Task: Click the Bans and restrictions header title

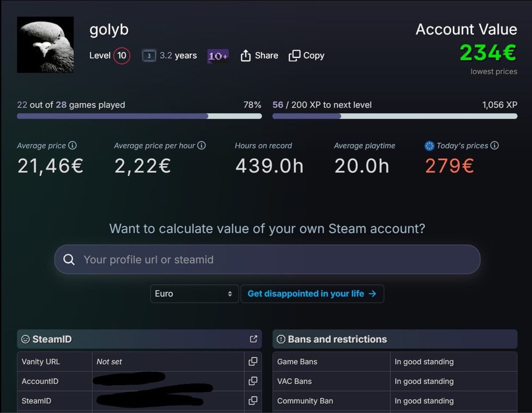Action: pyautogui.click(x=337, y=339)
